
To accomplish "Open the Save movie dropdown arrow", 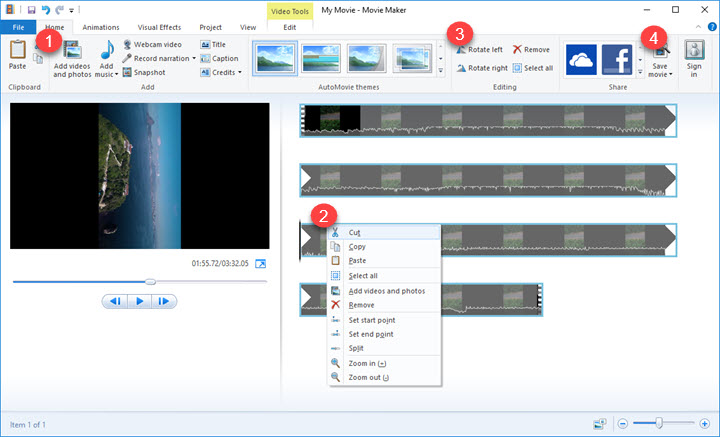I will tap(670, 74).
